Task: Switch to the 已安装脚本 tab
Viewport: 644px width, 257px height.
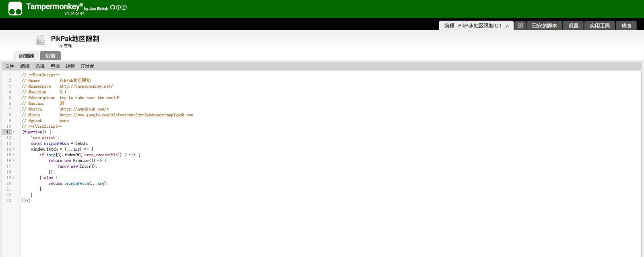Action: (544, 25)
